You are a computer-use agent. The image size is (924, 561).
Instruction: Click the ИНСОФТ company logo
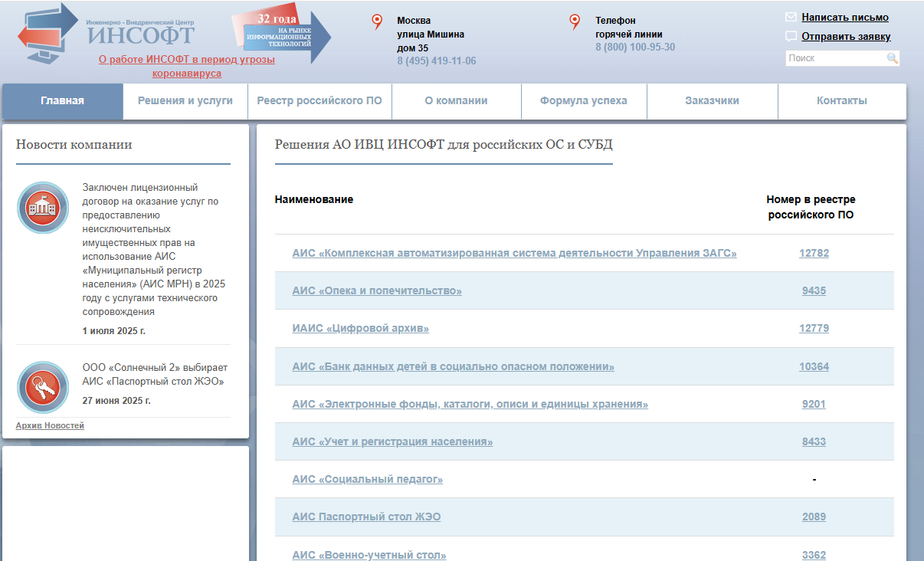106,32
